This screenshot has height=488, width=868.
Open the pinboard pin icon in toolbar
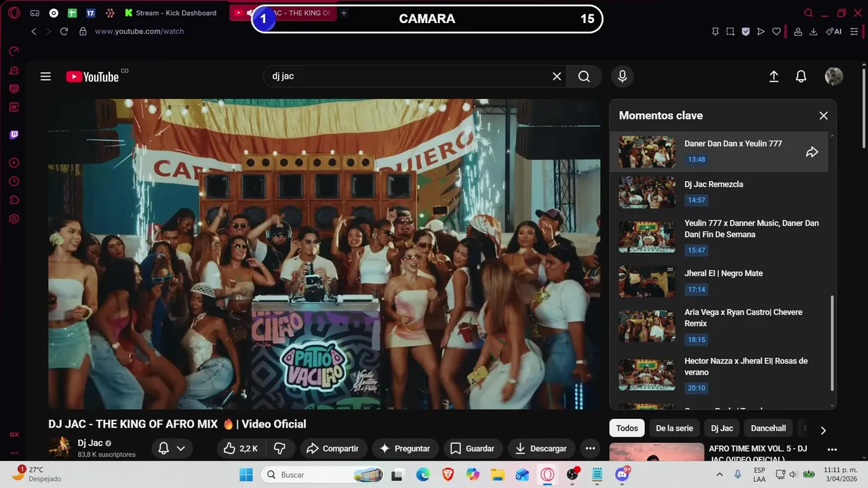pyautogui.click(x=715, y=31)
